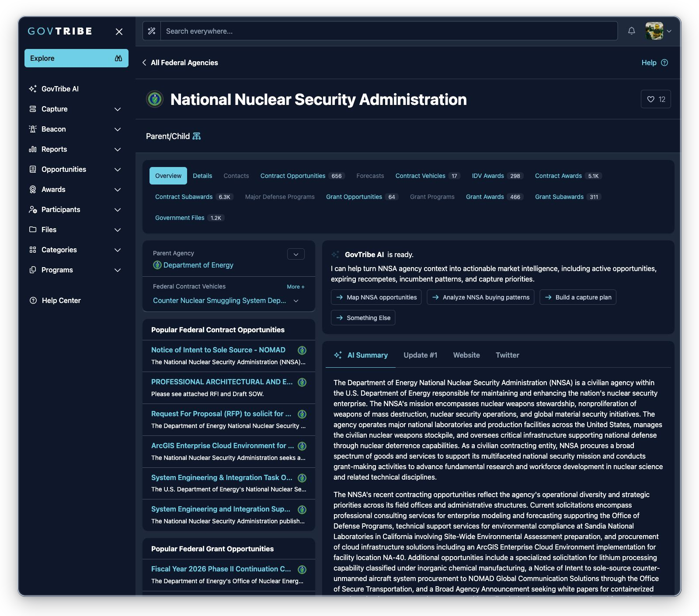Click the seal icon on NOMAD notice row

click(x=302, y=350)
